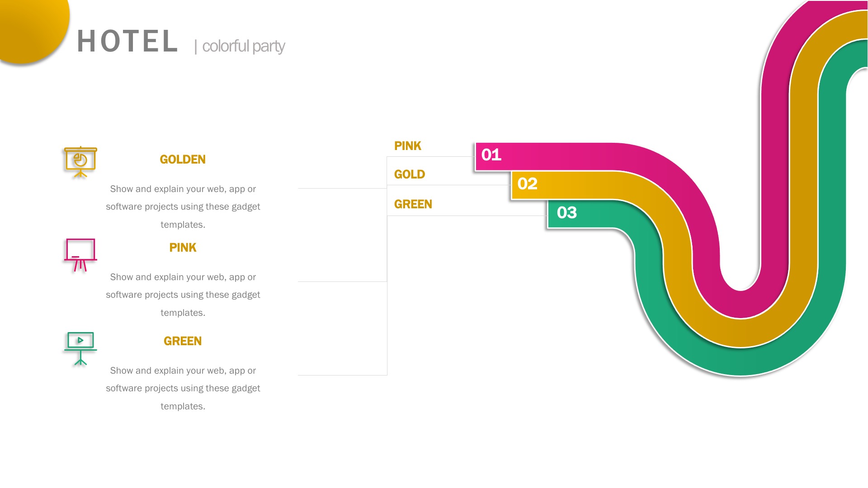Click the green curved ribbon's bottom U-bend
Screen dimensions: 868x488
click(x=741, y=361)
